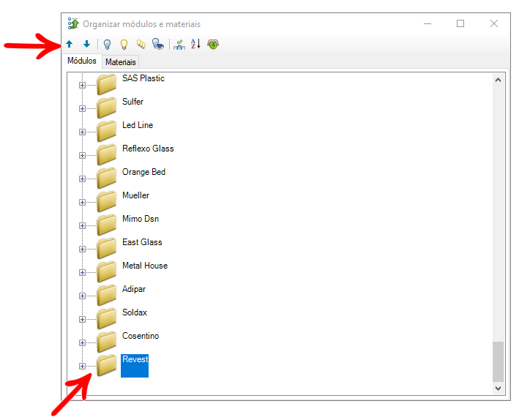519x420 pixels.
Task: Click the yellow lit light bulb icon
Action: 124,44
